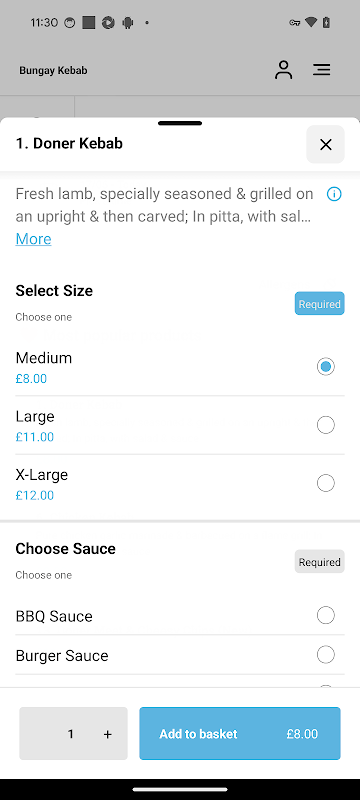360x800 pixels.
Task: Expand description with the More link
Action: pos(34,239)
